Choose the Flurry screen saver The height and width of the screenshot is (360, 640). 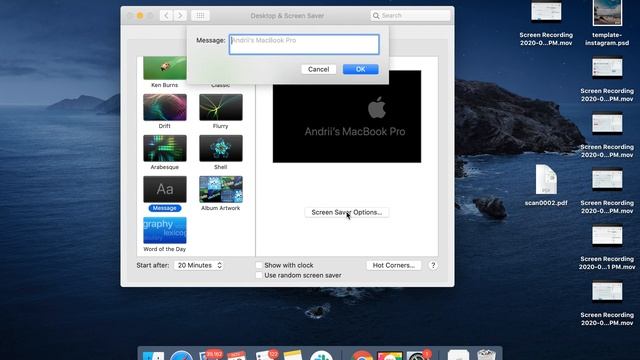tap(220, 107)
